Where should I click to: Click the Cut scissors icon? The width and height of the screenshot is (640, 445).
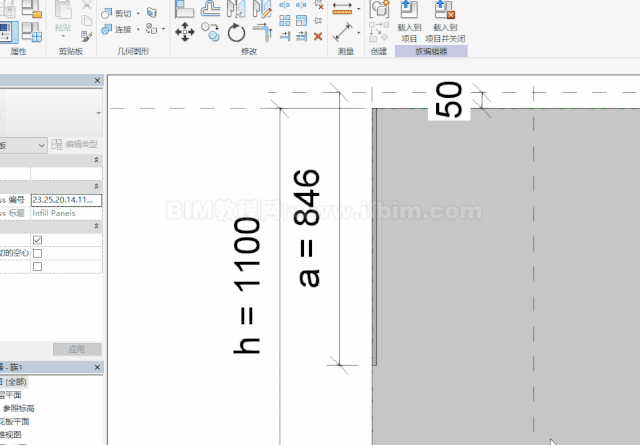pos(87,5)
